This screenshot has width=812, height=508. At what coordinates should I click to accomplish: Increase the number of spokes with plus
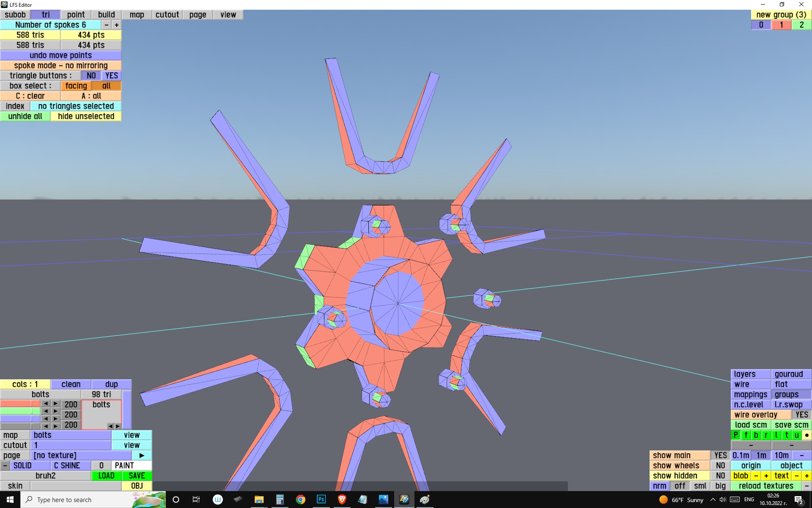116,25
